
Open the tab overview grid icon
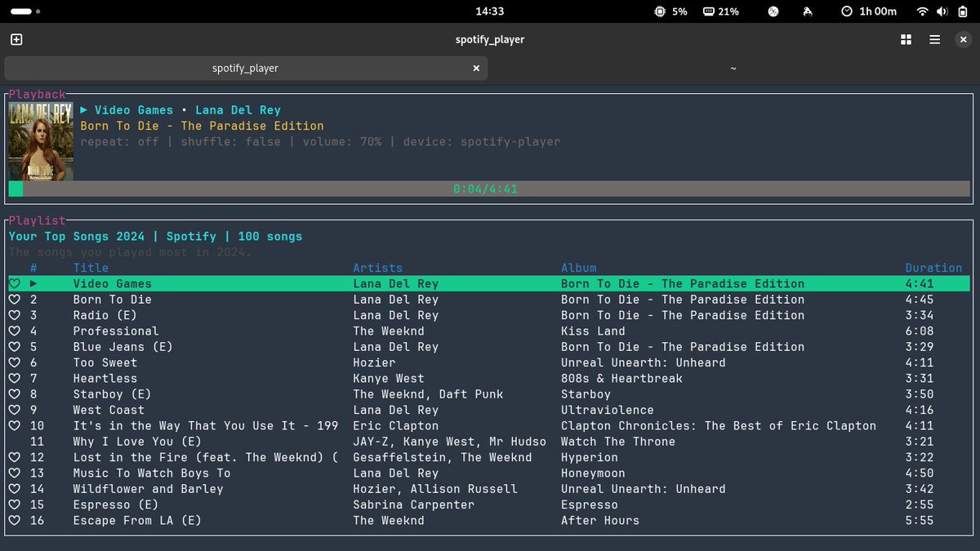[x=906, y=39]
